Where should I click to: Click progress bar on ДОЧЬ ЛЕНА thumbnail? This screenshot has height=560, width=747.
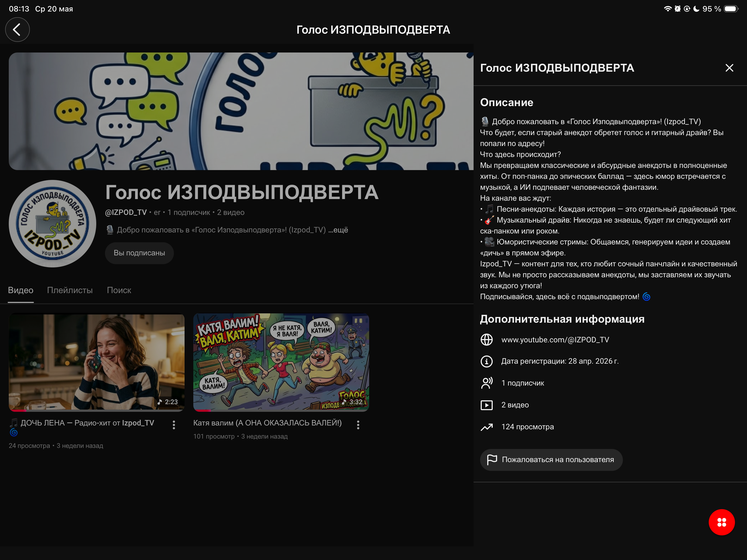[97, 410]
